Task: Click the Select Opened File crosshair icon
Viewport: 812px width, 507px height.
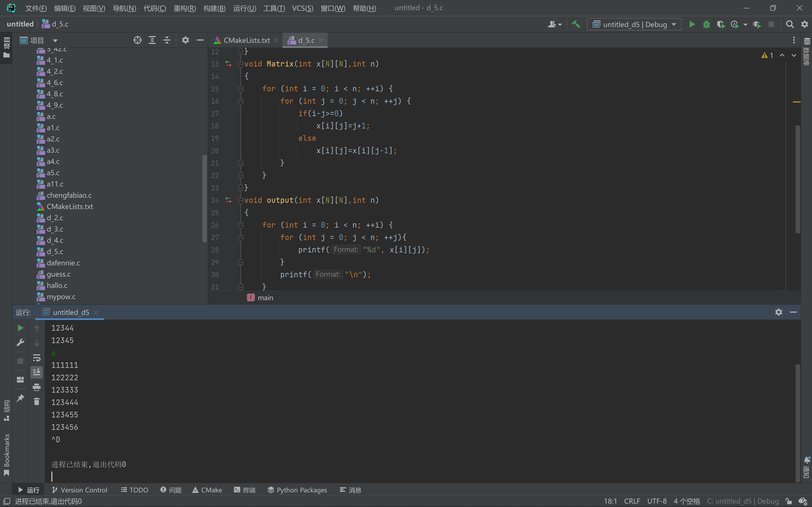Action: (137, 40)
